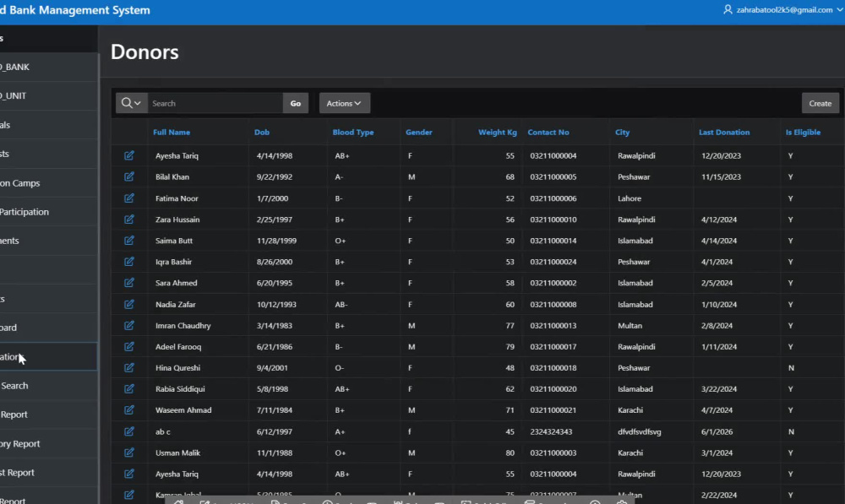This screenshot has height=504, width=845.
Task: Open the _BANK sidebar item
Action: [x=48, y=67]
